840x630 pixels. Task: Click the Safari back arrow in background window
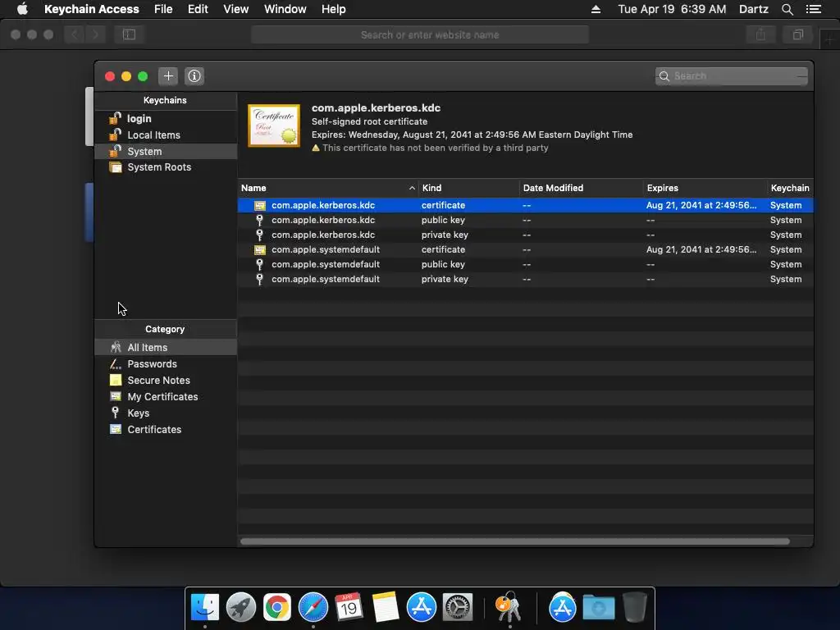coord(75,34)
